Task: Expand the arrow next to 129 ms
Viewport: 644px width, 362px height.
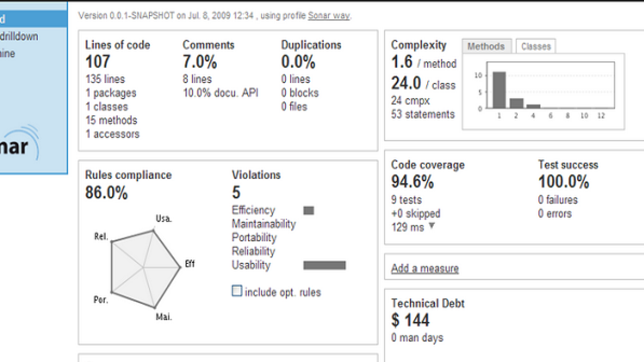Action: [432, 226]
